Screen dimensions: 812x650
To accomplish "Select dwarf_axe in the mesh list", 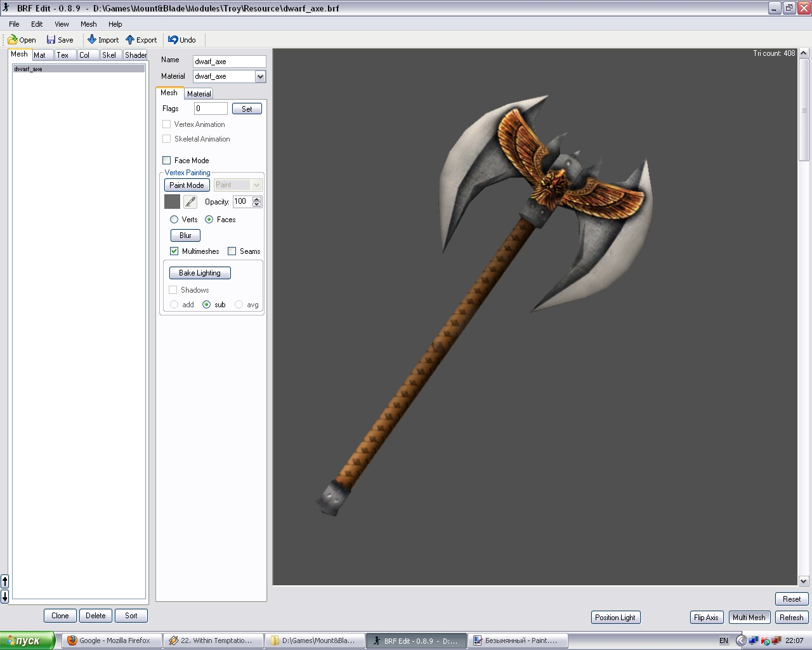I will pos(79,69).
